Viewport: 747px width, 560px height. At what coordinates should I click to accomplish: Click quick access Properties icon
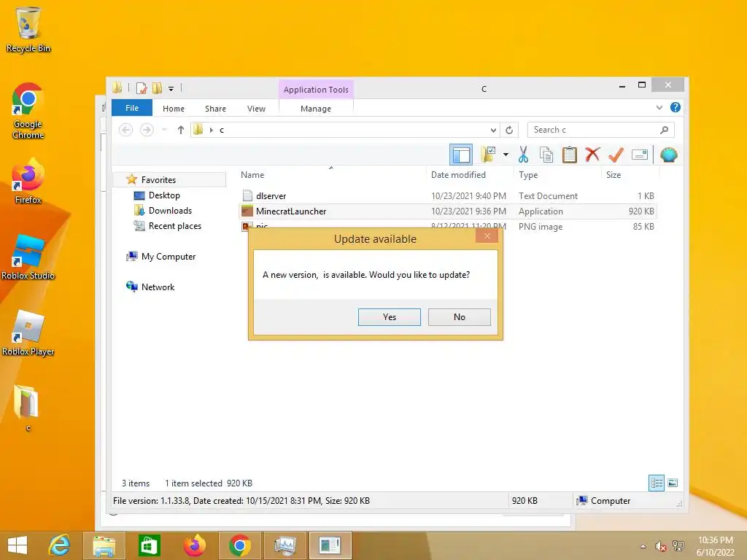click(x=142, y=88)
